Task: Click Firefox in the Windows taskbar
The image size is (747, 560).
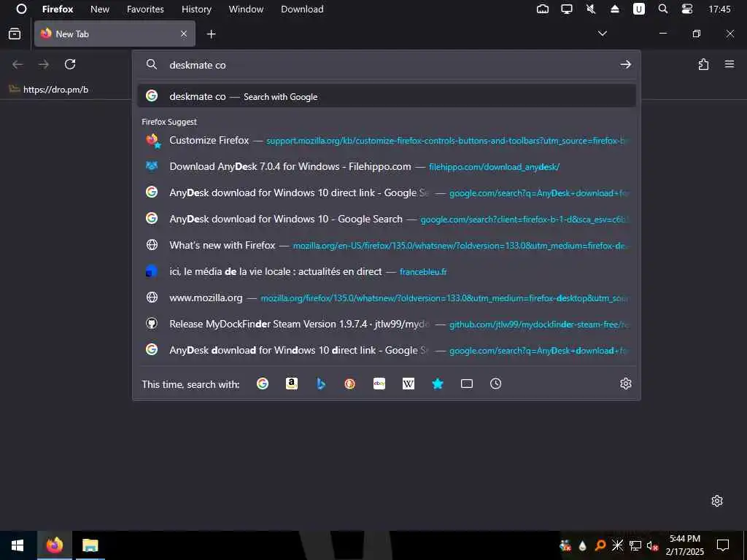Action: 54,545
